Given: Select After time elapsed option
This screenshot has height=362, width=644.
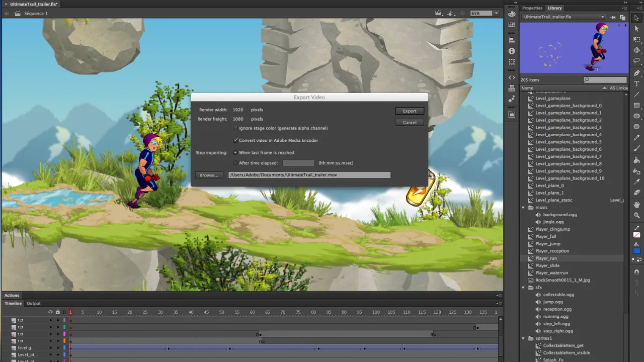Looking at the screenshot, I should pyautogui.click(x=235, y=163).
